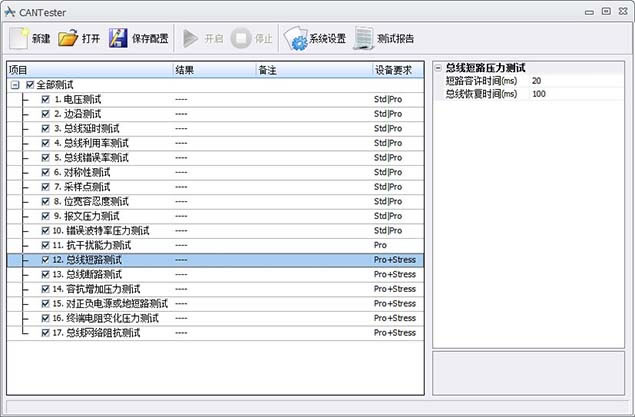Viewport: 635px width, 417px height.
Task: Uncheck the 全部测试 checkbox
Action: coord(30,85)
